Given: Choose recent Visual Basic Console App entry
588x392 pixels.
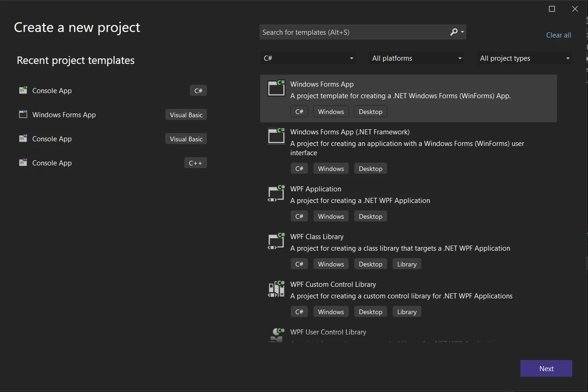Looking at the screenshot, I should pyautogui.click(x=52, y=139).
